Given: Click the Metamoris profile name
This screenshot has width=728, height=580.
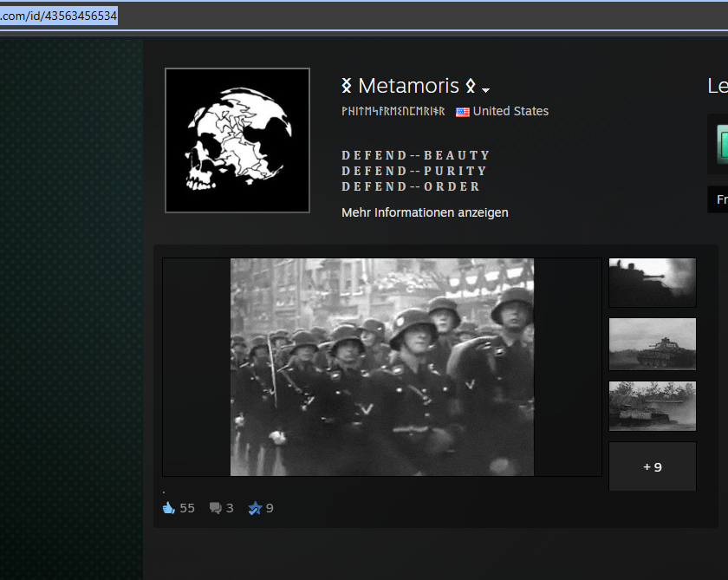Looking at the screenshot, I should click(x=408, y=86).
